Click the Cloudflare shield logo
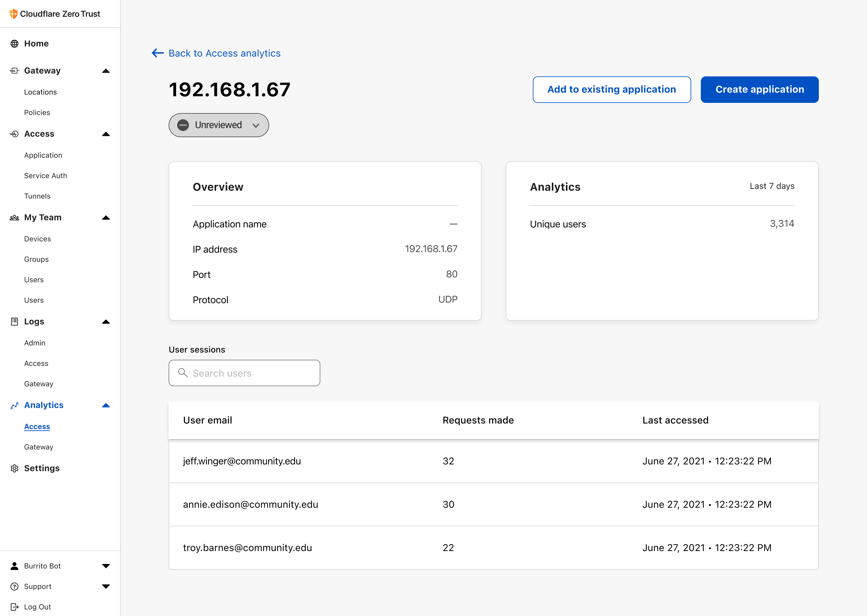The height and width of the screenshot is (616, 867). tap(14, 14)
